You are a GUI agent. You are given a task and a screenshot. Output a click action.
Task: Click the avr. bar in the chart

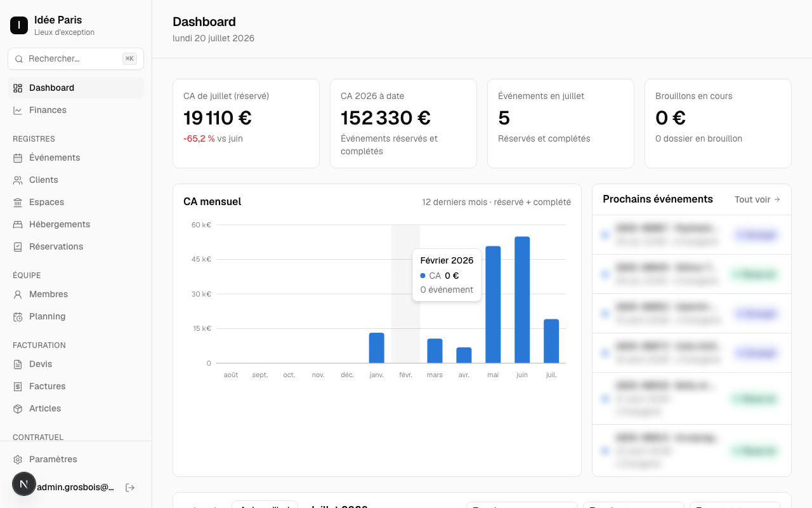pos(464,356)
